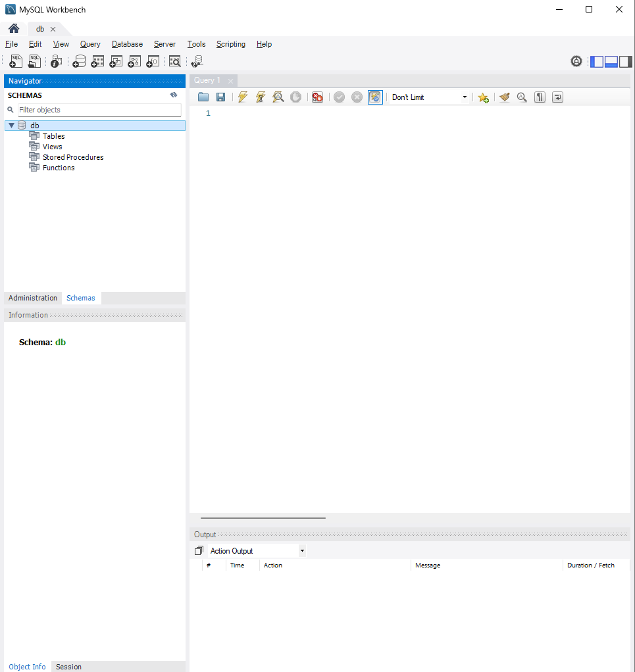Switch to the Schemas tab
Image resolution: width=635 pixels, height=672 pixels.
pos(81,298)
